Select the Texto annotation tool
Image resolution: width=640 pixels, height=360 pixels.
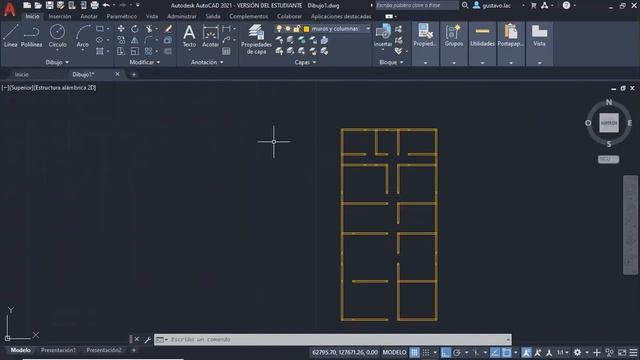click(x=189, y=36)
